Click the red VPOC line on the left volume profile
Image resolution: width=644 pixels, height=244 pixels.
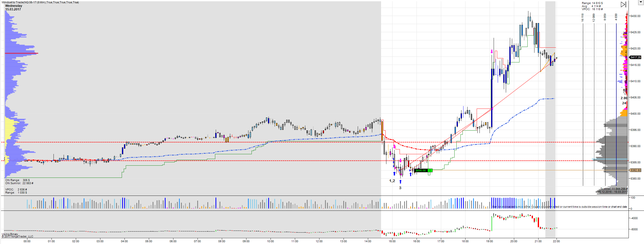coord(21,53)
